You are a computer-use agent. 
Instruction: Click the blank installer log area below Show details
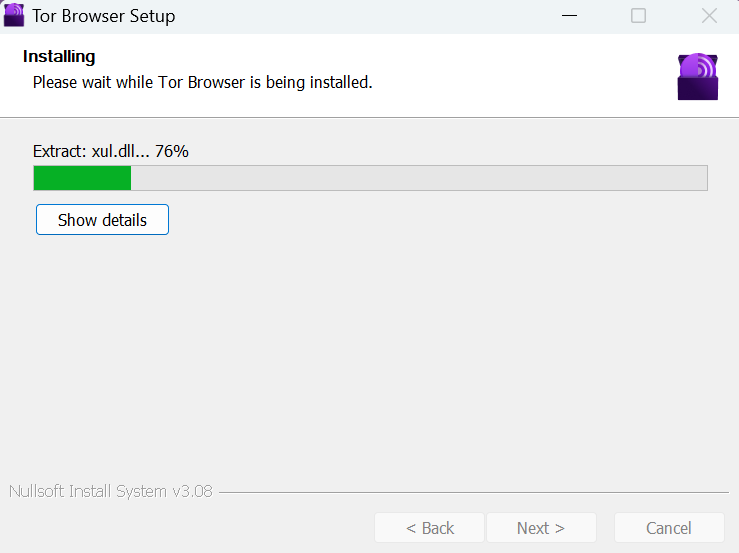(370, 354)
